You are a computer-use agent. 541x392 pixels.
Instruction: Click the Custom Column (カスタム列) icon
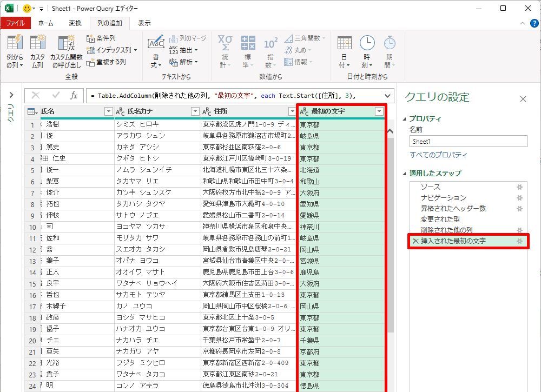pyautogui.click(x=37, y=43)
